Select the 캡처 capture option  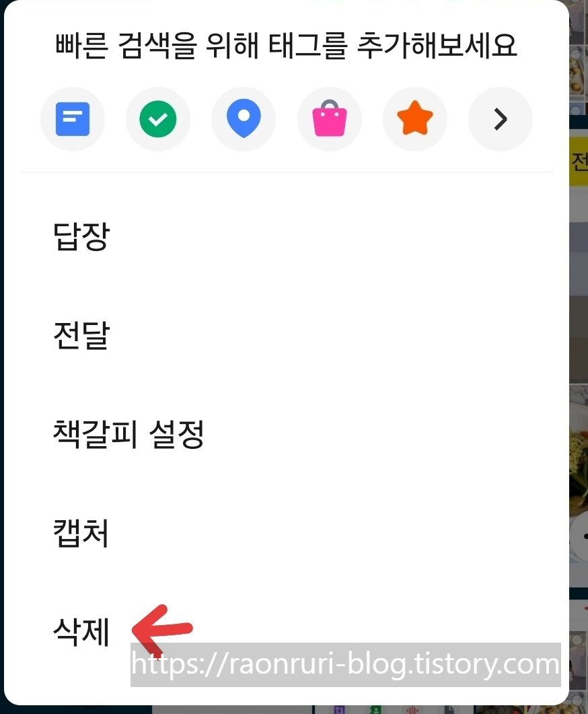[81, 533]
